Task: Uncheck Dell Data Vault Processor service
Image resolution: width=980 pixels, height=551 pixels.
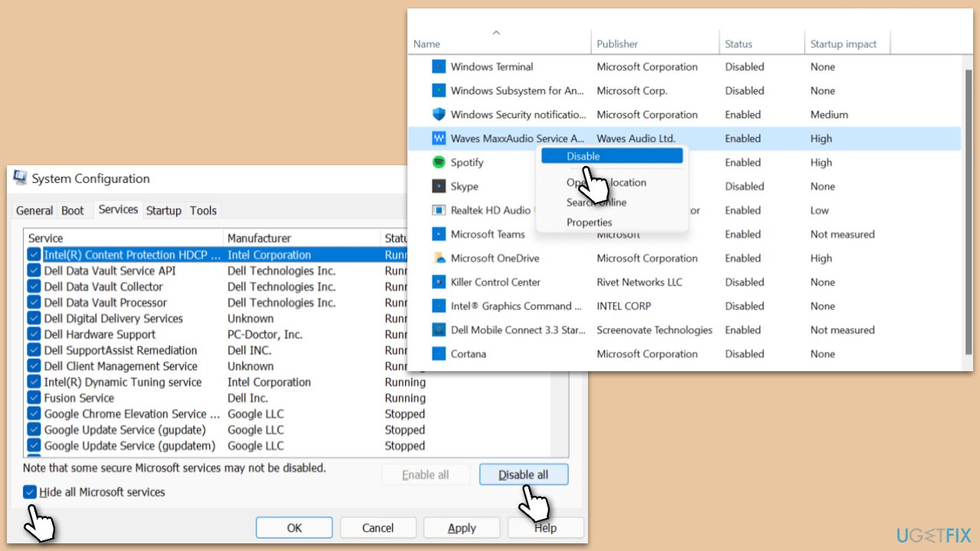Action: (34, 303)
